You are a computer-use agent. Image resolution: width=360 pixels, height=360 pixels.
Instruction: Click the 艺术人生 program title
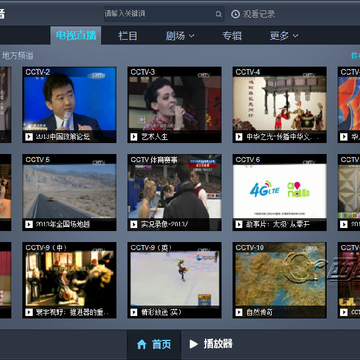(154, 137)
